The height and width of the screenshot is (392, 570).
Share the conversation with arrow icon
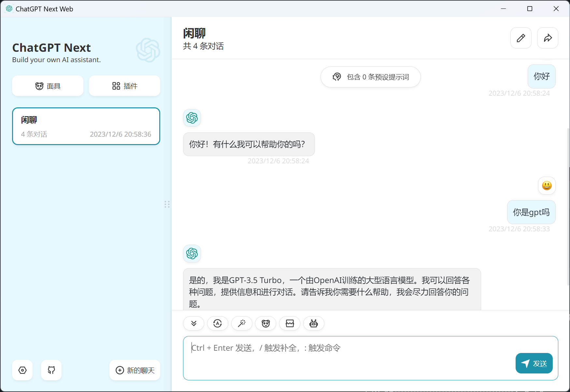click(x=548, y=38)
